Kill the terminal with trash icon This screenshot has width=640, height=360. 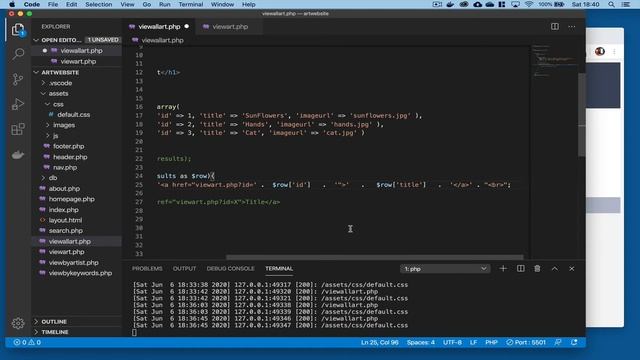coord(537,269)
